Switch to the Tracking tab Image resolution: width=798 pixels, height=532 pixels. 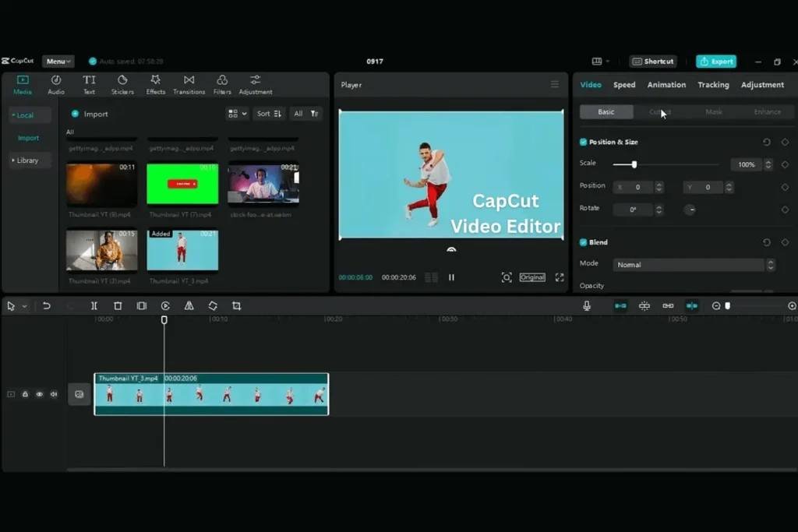coord(713,85)
